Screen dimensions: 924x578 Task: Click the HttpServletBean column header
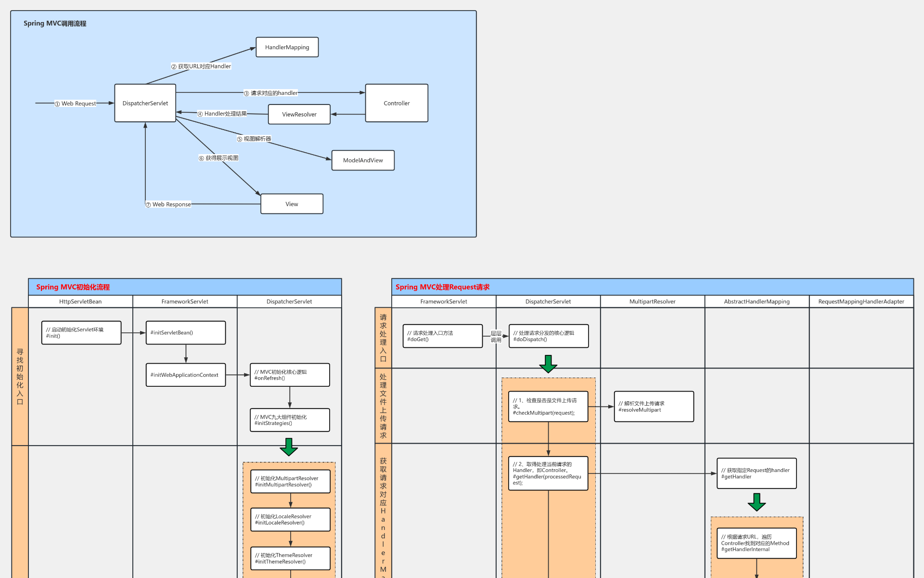point(80,302)
